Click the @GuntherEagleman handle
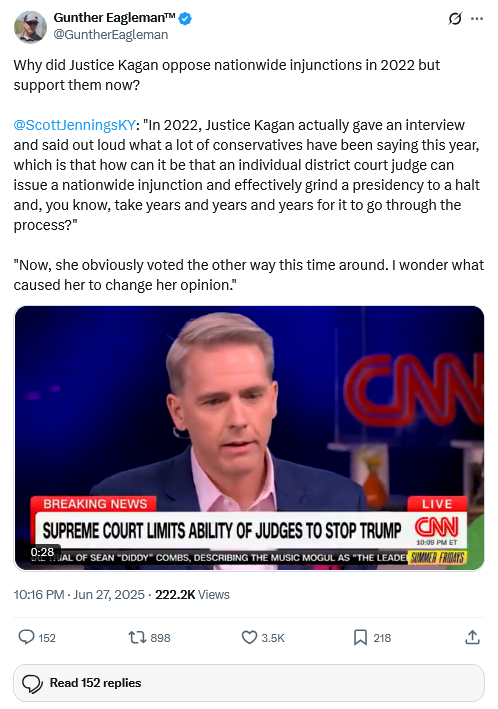Image resolution: width=498 pixels, height=709 pixels. (x=111, y=35)
